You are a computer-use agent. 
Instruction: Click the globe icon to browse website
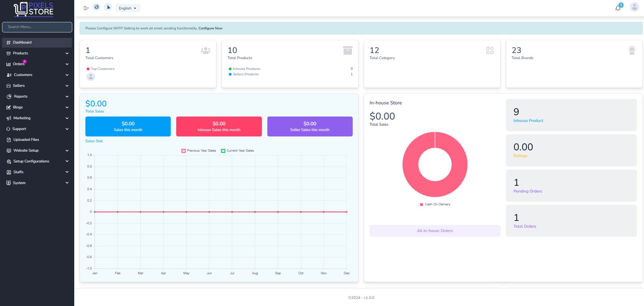tap(97, 7)
